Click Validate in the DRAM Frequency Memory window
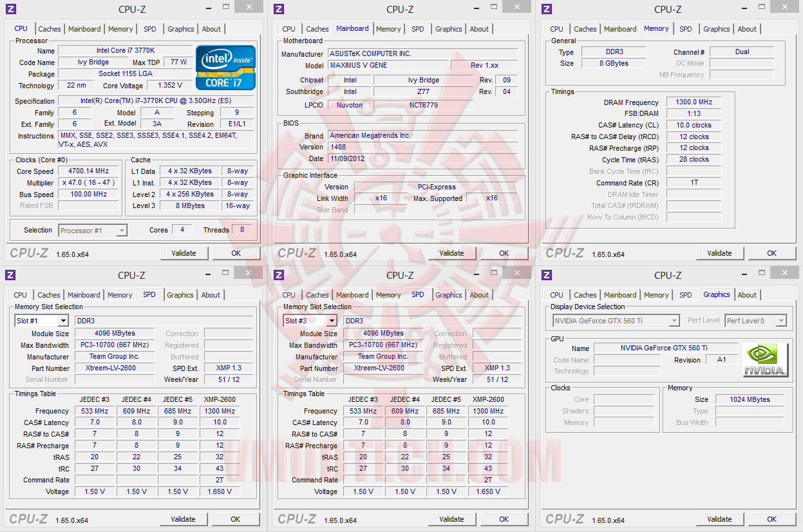This screenshot has width=803, height=532. point(719,253)
